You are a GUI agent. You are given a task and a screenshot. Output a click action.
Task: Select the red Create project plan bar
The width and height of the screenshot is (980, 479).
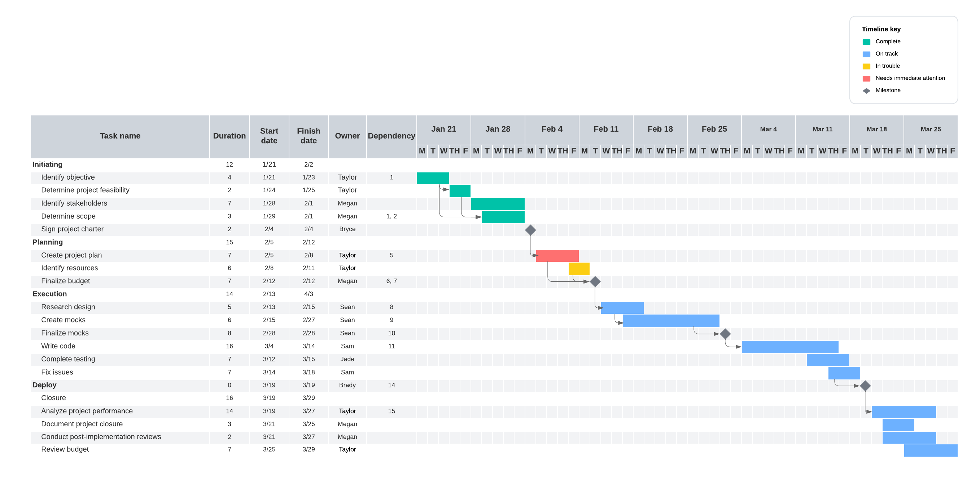tap(557, 255)
